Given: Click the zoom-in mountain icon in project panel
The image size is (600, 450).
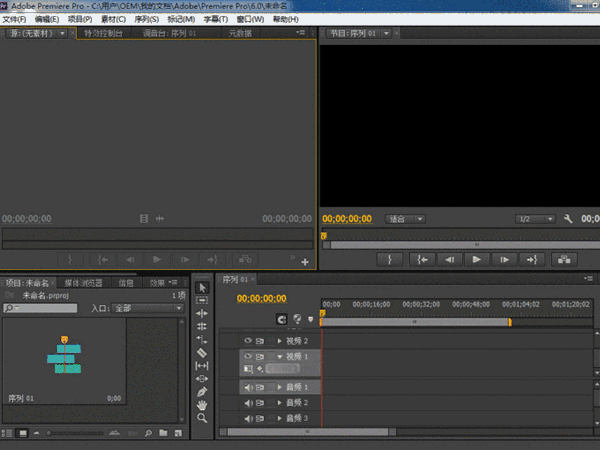Looking at the screenshot, I should [114, 433].
